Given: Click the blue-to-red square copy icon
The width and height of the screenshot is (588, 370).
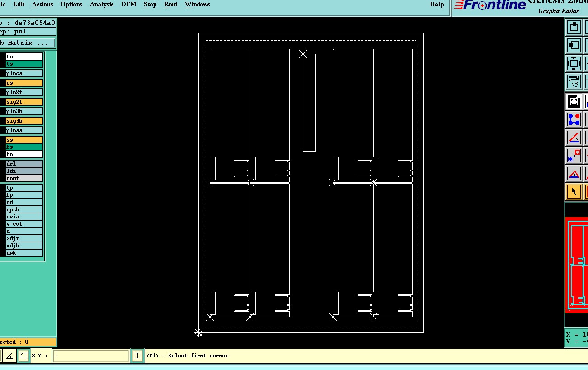Looking at the screenshot, I should (574, 156).
